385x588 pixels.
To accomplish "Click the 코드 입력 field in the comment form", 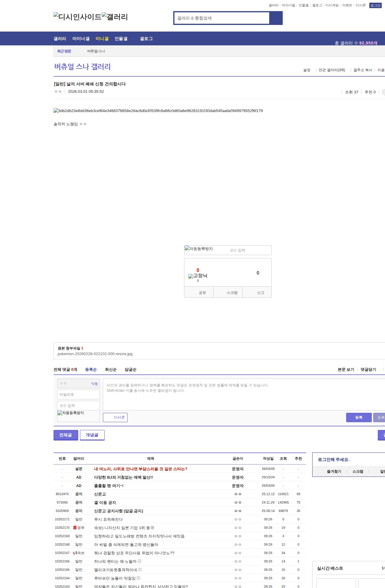I will [79, 406].
